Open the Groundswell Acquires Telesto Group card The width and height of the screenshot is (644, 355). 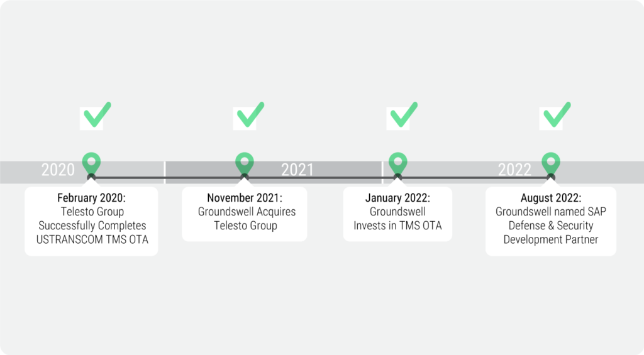245,214
